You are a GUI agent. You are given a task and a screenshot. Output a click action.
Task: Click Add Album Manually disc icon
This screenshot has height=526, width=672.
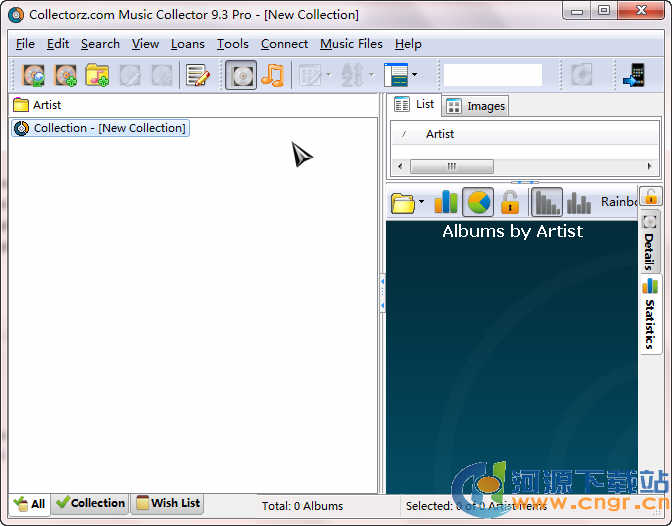tap(65, 75)
